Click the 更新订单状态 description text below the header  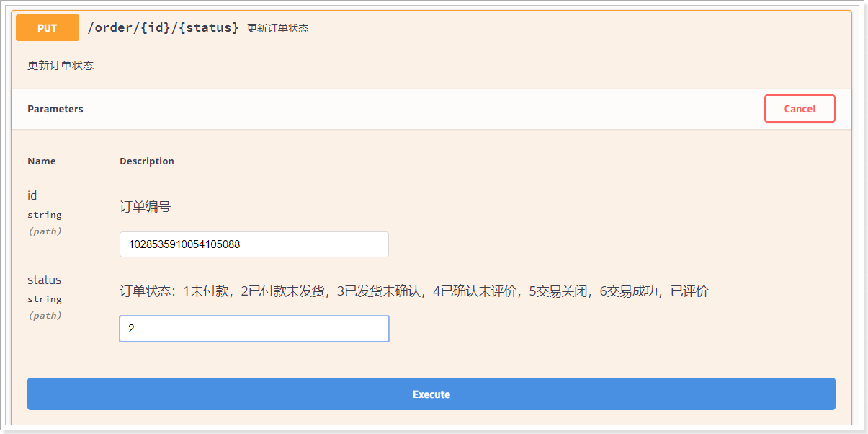61,66
